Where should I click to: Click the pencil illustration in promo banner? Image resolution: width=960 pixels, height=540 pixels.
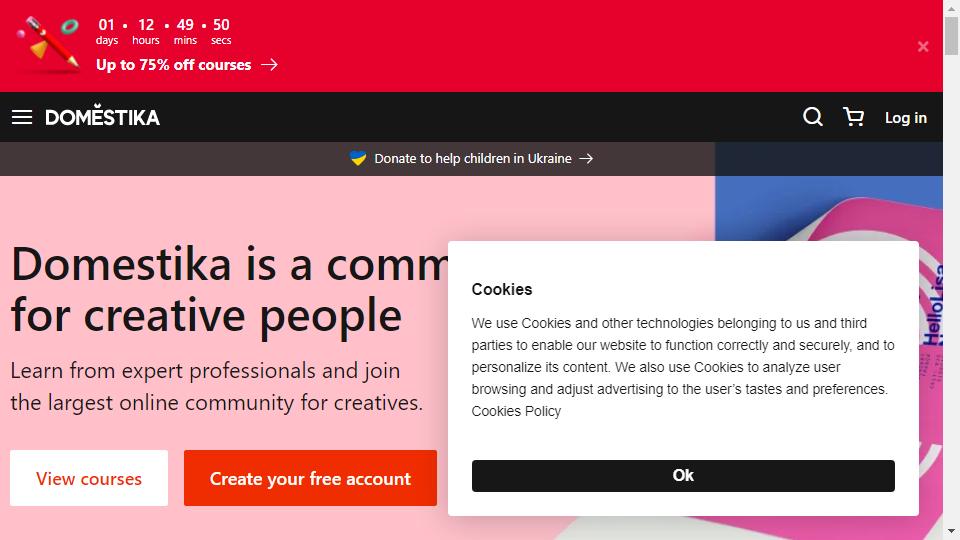pos(49,43)
